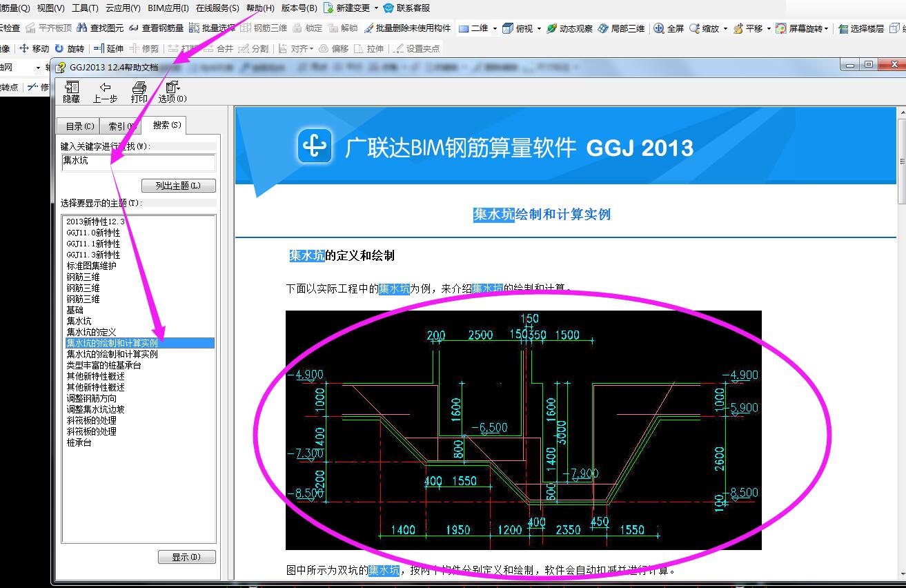Select the 分割 split tool
This screenshot has width=906, height=588.
tap(253, 48)
